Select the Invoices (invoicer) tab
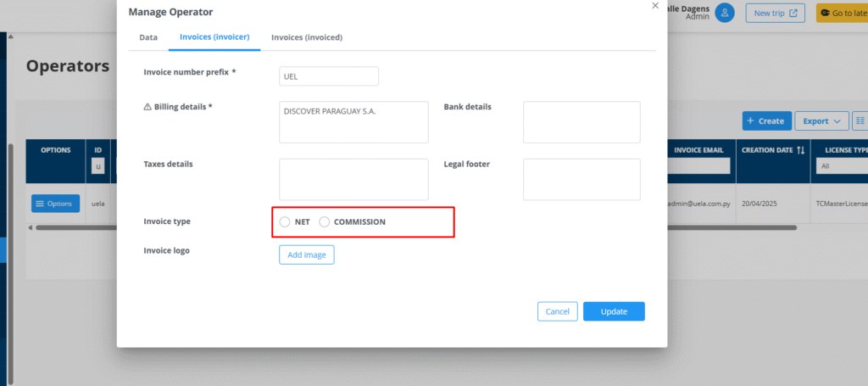Image resolution: width=868 pixels, height=386 pixels. coord(214,37)
